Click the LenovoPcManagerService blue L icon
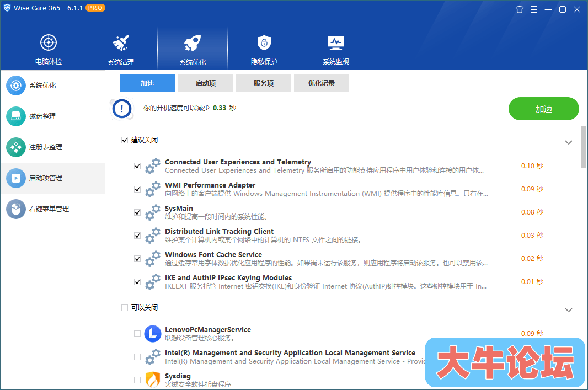Viewport: 588px width, 390px height. point(153,334)
